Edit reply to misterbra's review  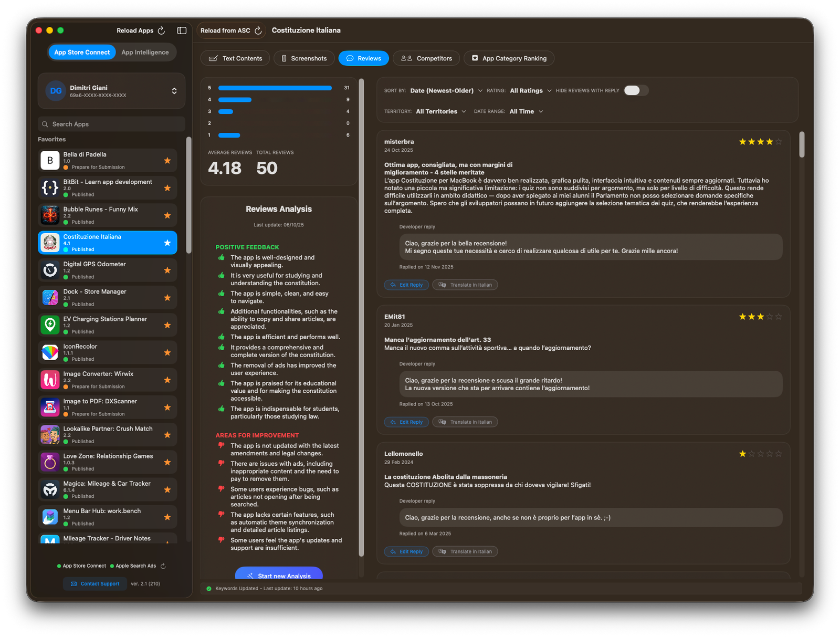406,284
